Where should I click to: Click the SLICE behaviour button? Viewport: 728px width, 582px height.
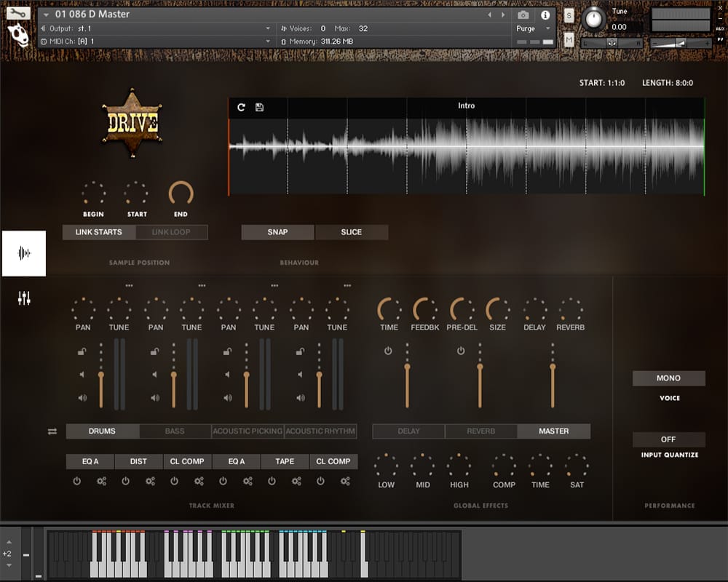(351, 232)
